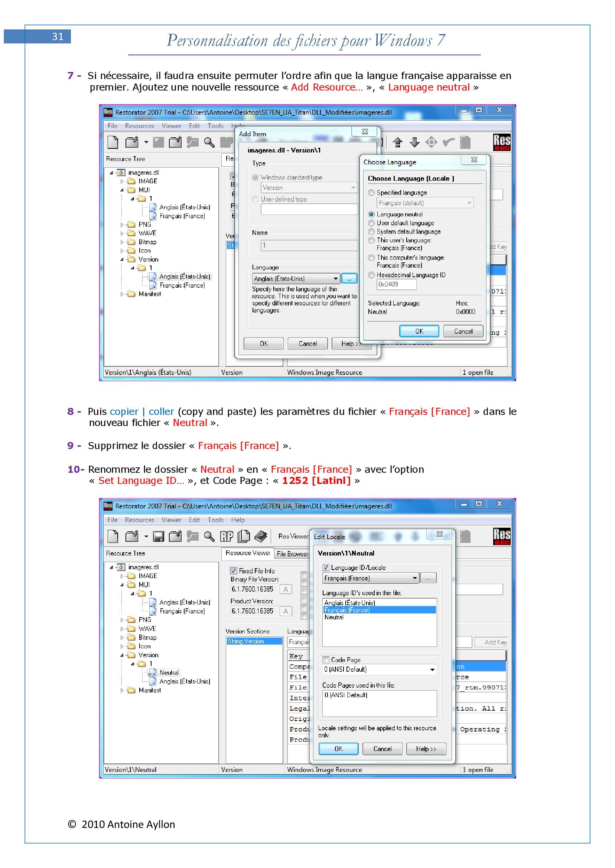Click Cancel in the Add Item dialog
Viewport: 615px width, 868px height.
point(307,344)
